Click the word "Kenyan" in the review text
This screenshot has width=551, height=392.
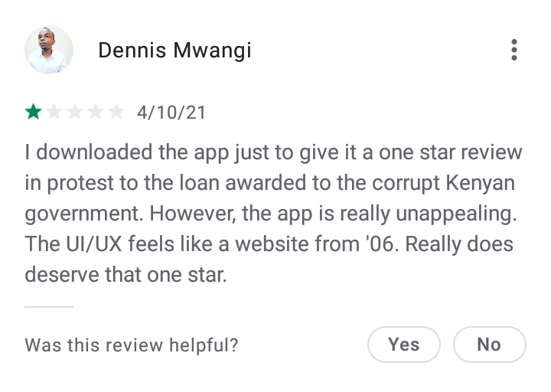click(481, 184)
